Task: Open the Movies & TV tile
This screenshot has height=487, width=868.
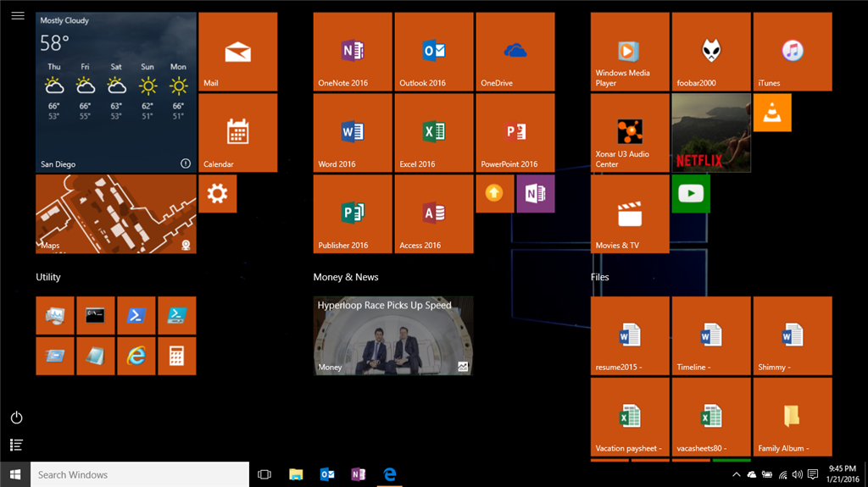Action: point(630,214)
